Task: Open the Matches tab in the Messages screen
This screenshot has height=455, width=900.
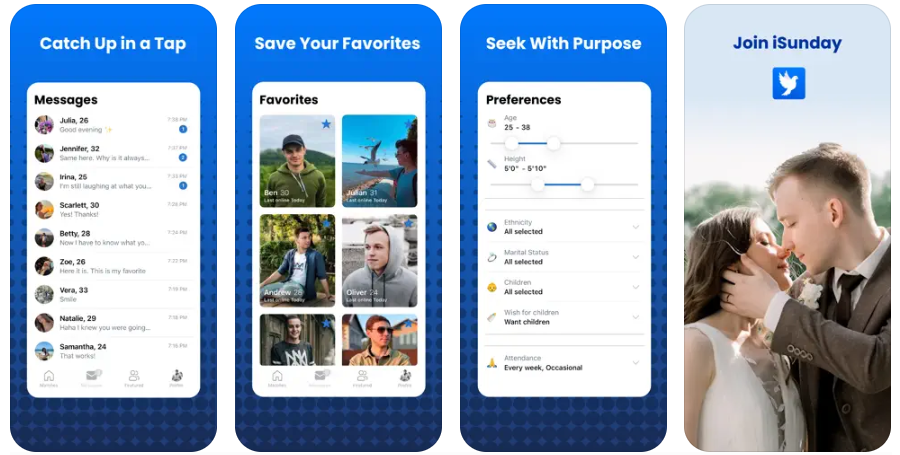Action: pyautogui.click(x=49, y=379)
